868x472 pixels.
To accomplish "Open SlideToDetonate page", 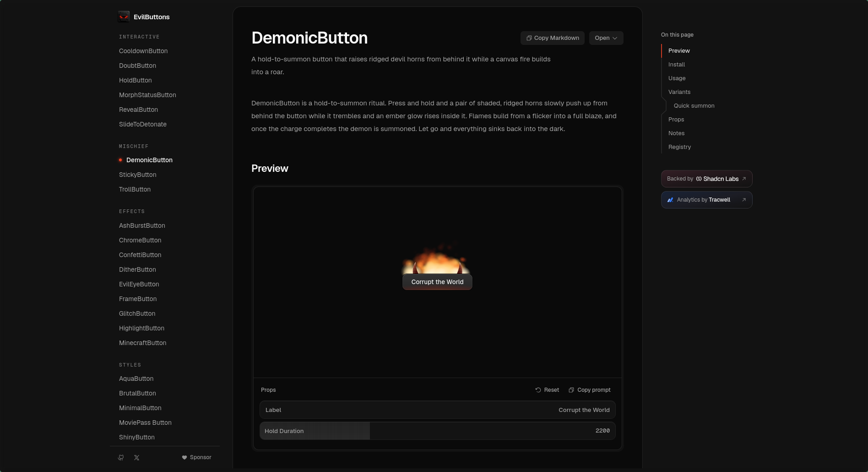I will pos(142,124).
